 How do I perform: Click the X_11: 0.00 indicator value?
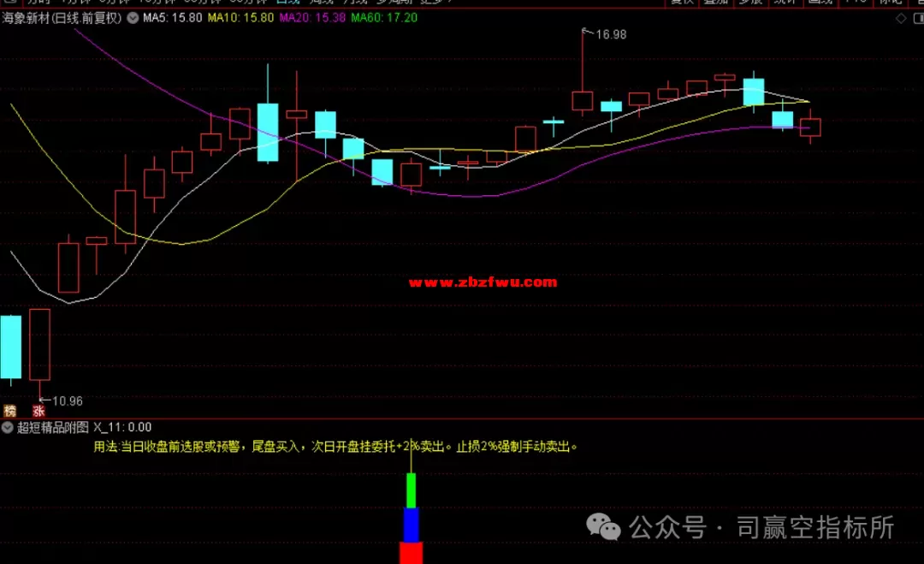coord(122,428)
